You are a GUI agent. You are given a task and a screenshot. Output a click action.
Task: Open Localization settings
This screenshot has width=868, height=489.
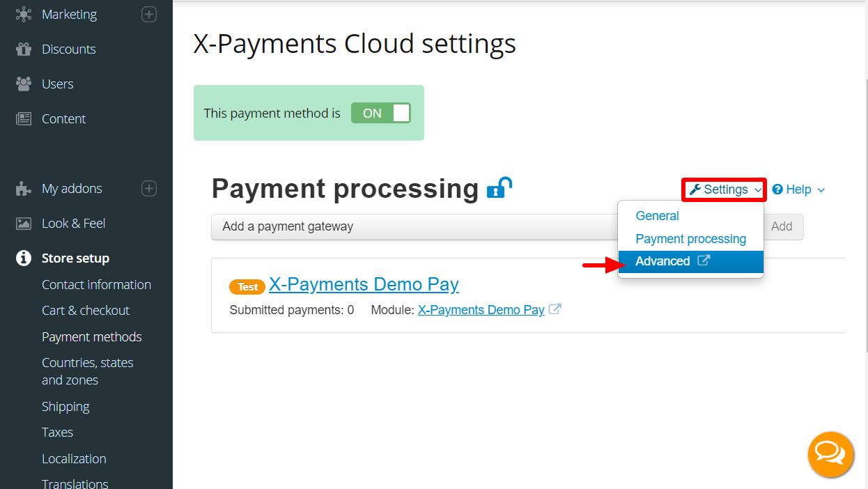pos(74,458)
